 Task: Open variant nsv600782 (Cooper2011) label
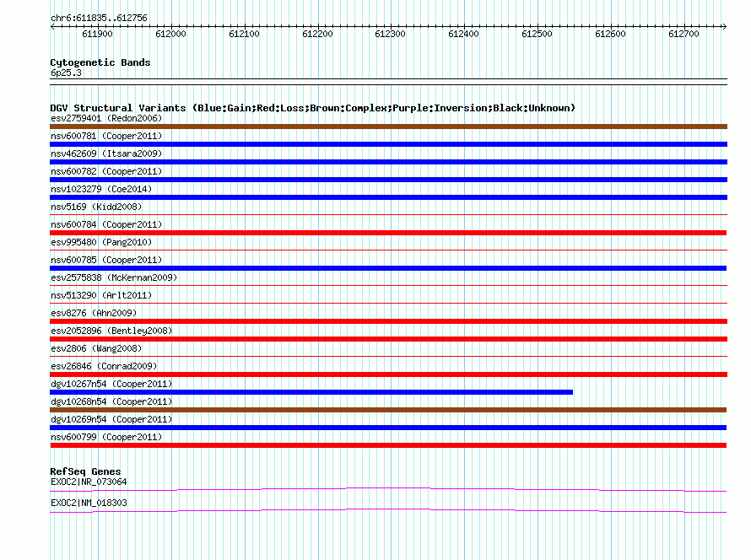pyautogui.click(x=106, y=171)
